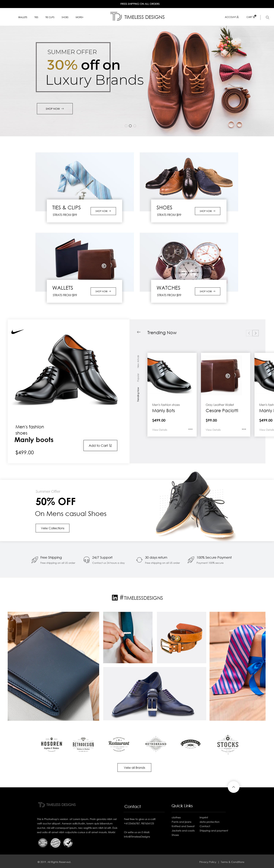Image resolution: width=274 pixels, height=868 pixels.
Task: Click the Timeless Designs header logo
Action: coord(137,17)
